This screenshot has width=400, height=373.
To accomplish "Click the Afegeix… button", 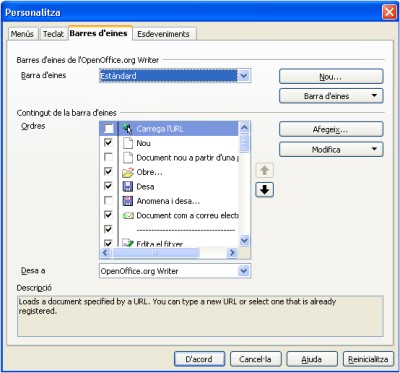I will (x=331, y=129).
